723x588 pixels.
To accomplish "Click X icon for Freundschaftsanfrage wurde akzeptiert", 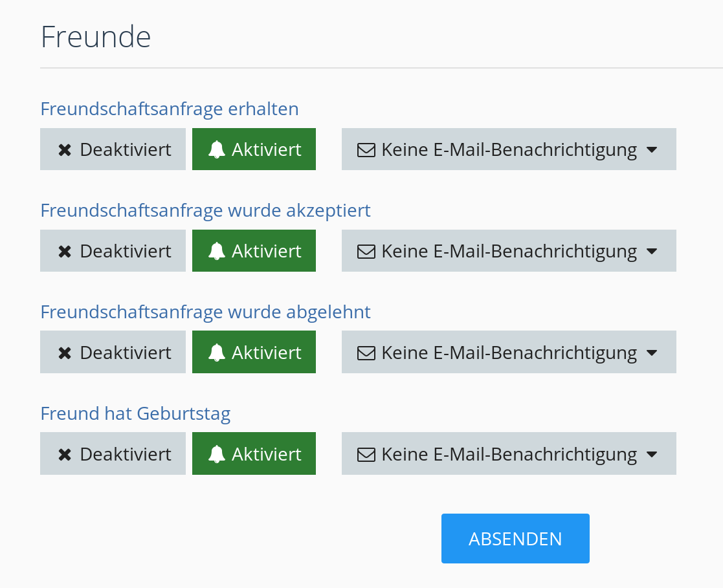I will 65,252.
